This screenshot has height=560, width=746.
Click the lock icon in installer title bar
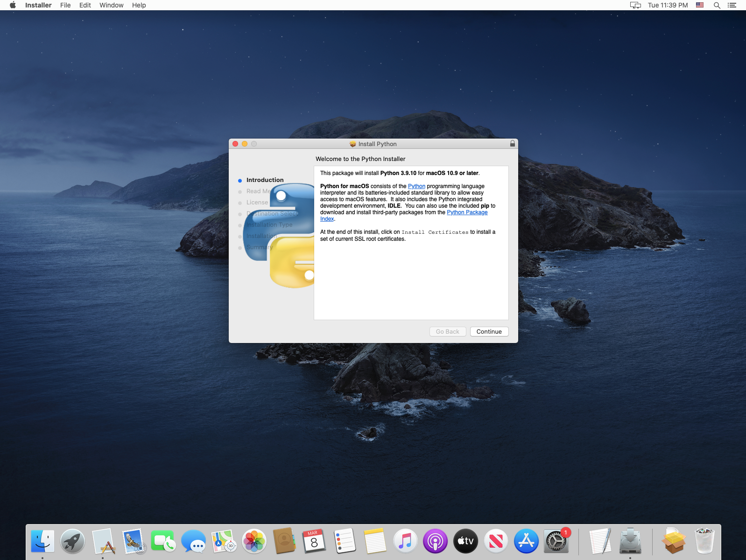[x=512, y=144]
